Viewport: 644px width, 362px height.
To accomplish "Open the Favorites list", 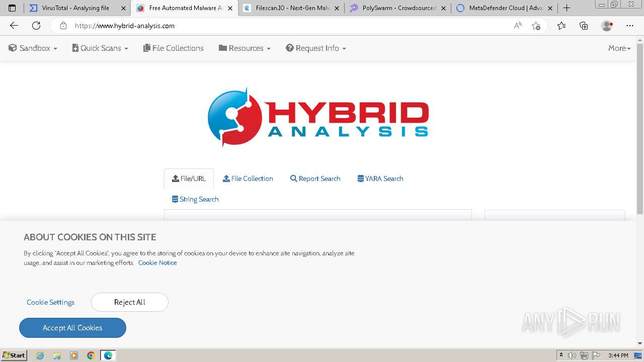I will [x=561, y=26].
